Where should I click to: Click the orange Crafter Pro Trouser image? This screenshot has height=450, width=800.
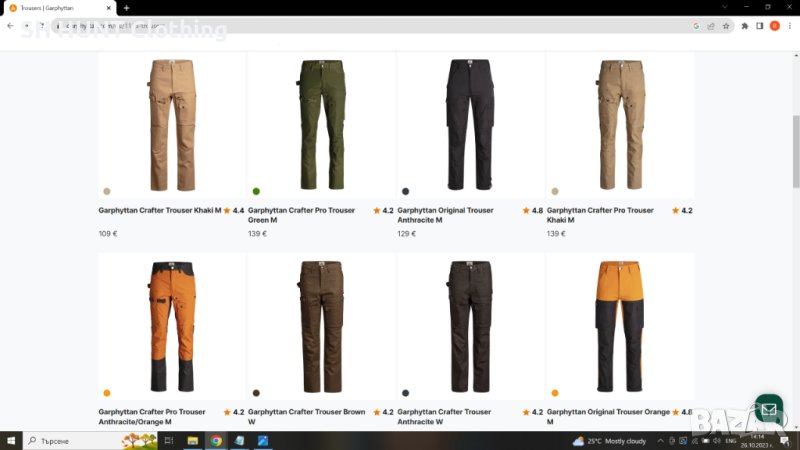click(x=171, y=325)
